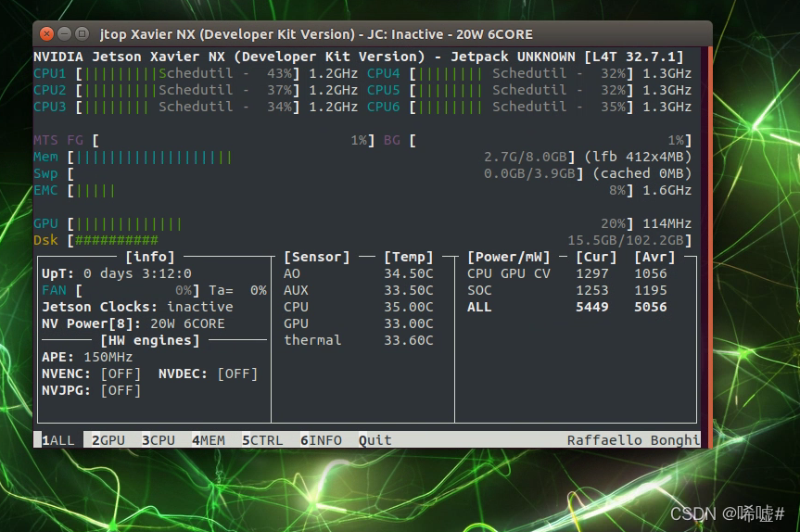Open the 5CTRL tab
Image resolution: width=800 pixels, height=532 pixels.
262,440
